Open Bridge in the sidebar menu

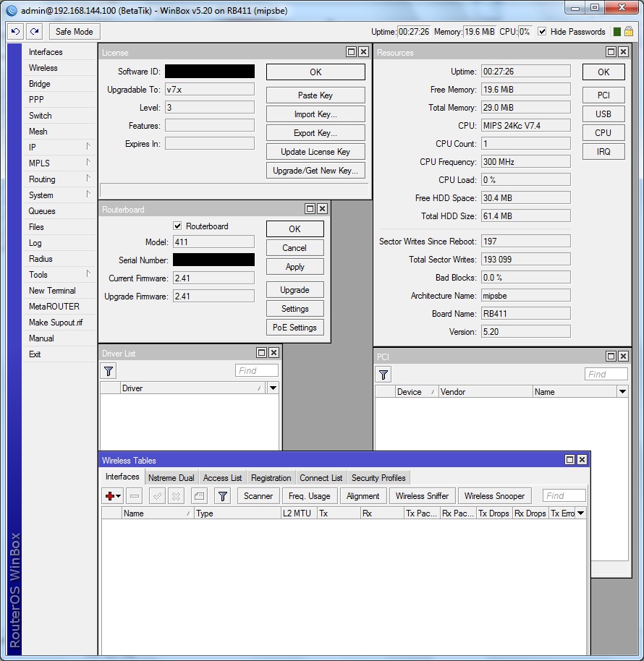click(40, 84)
